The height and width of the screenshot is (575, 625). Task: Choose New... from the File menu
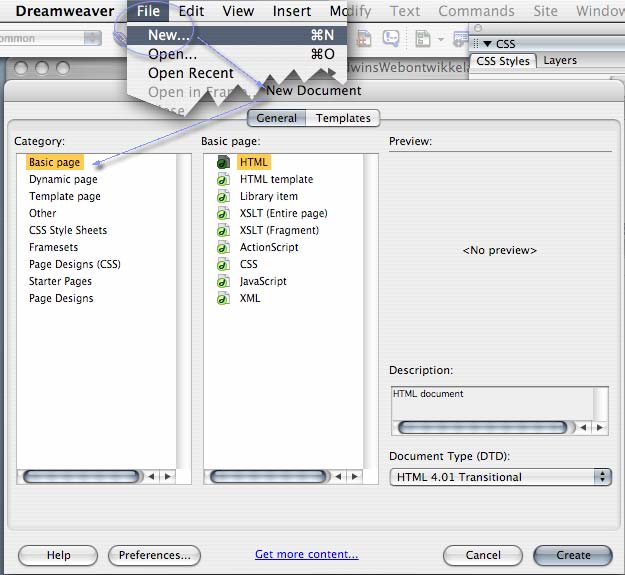click(237, 35)
